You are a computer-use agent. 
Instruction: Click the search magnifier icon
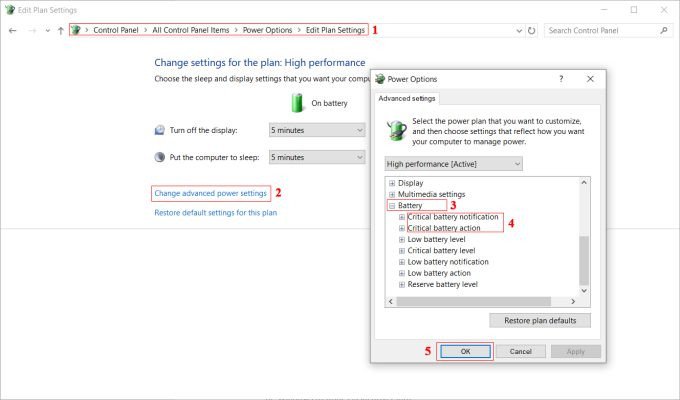(x=666, y=30)
